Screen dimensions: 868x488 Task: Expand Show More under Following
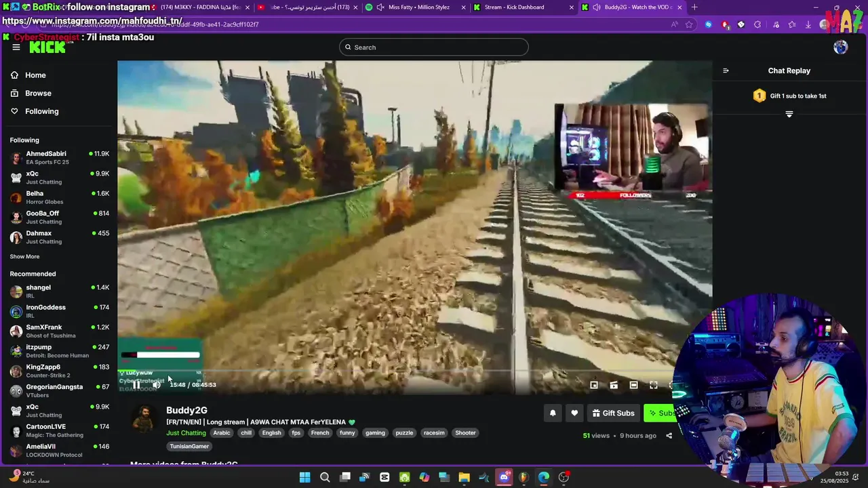pos(24,257)
